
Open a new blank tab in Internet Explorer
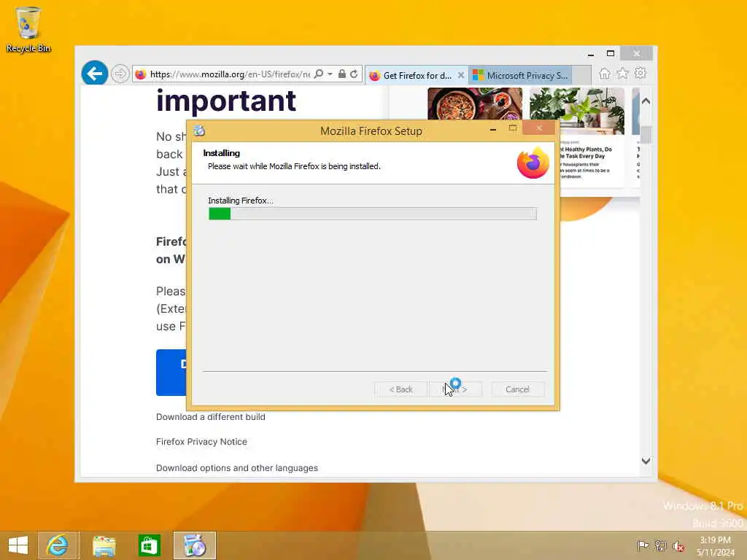coord(581,75)
